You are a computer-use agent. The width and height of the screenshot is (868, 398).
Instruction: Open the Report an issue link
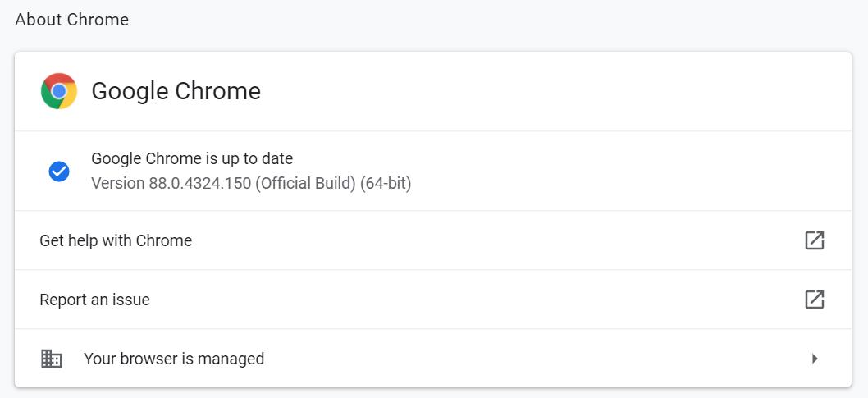[94, 300]
